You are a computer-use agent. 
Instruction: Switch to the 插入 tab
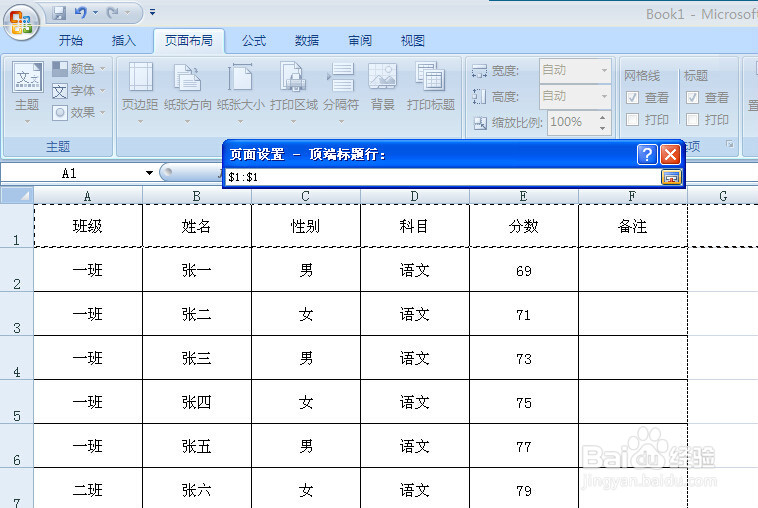coord(124,41)
